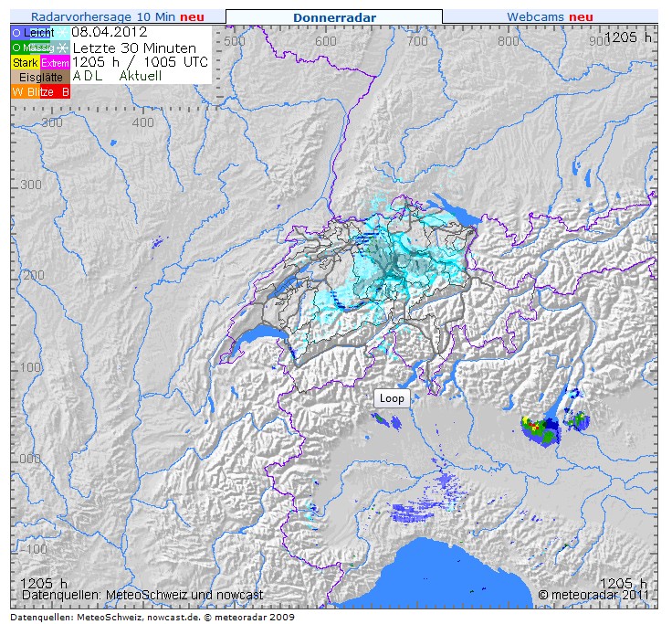The width and height of the screenshot is (672, 624).
Task: Click the grid label 700 on top axis
Action: tap(417, 41)
